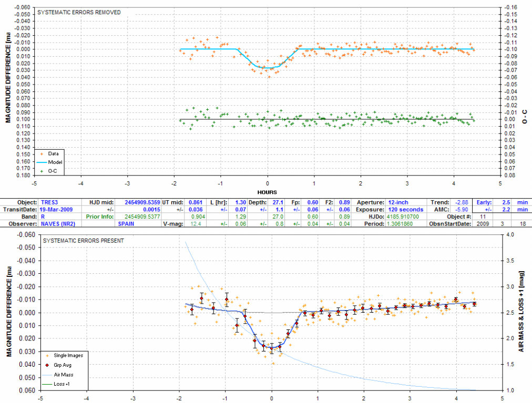Click the prior UT value 0.904
The width and height of the screenshot is (532, 403).
(198, 217)
